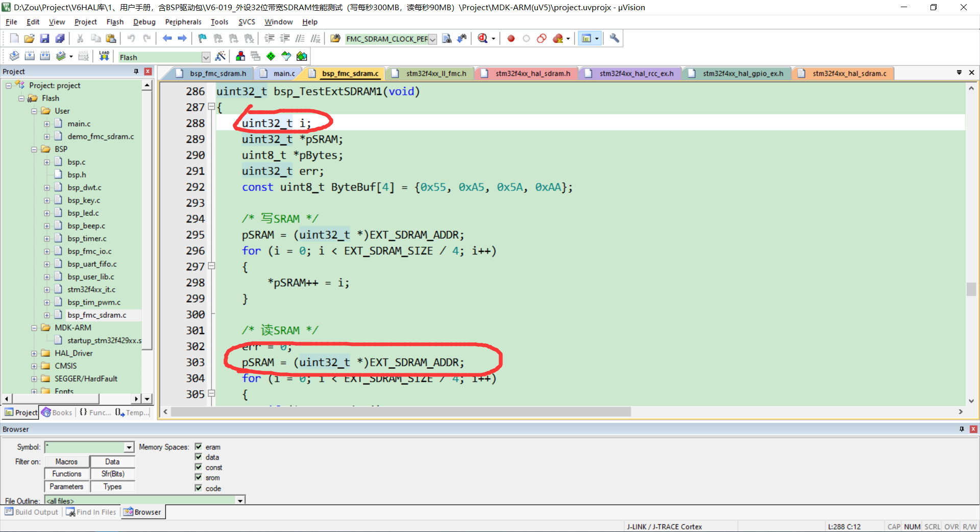
Task: Open configuration wrench icon
Action: [x=615, y=38]
